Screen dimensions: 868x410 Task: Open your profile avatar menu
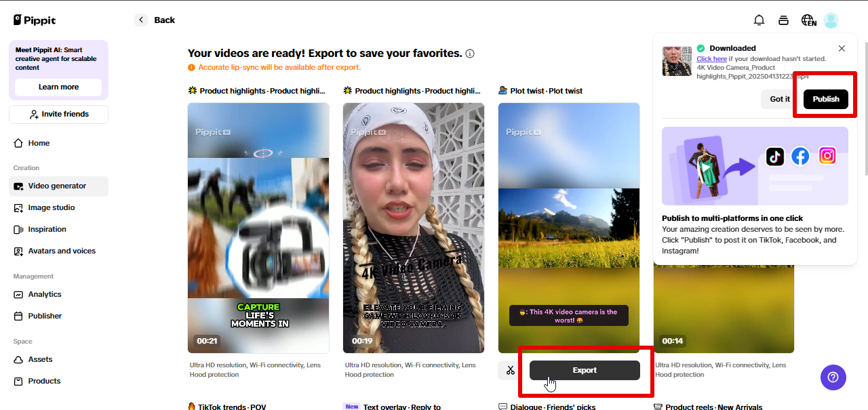pyautogui.click(x=831, y=20)
